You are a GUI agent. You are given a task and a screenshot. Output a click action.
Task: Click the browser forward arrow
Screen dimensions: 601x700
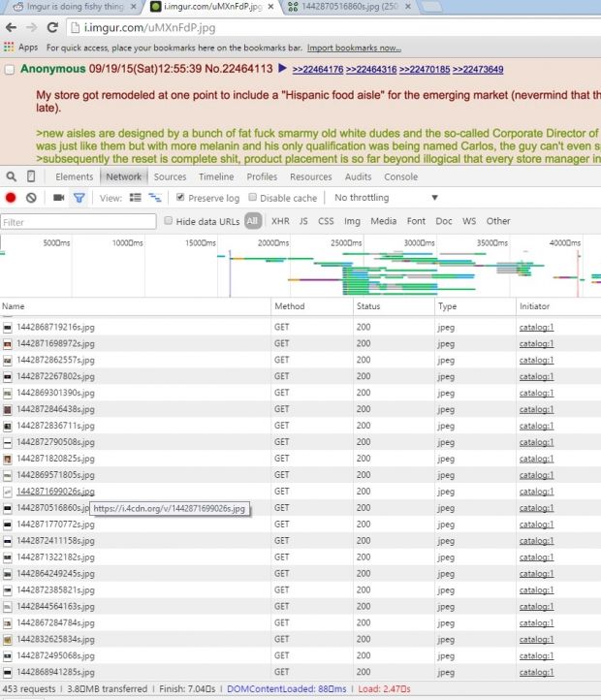pyautogui.click(x=31, y=28)
